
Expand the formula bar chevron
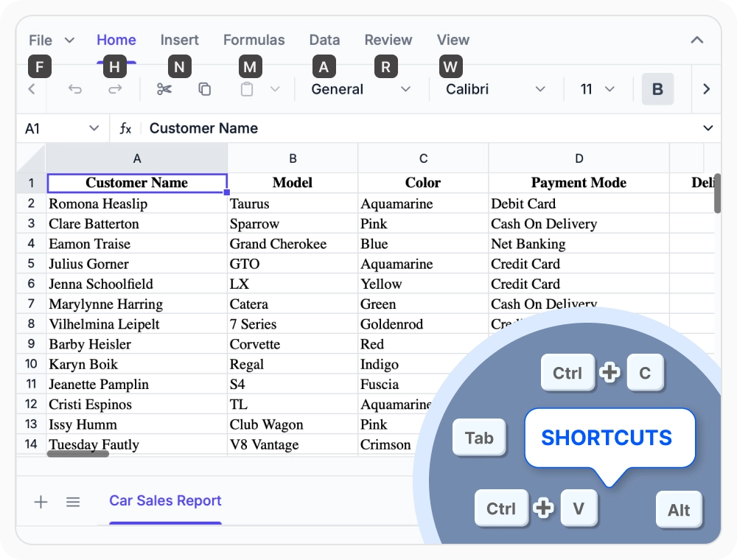708,128
